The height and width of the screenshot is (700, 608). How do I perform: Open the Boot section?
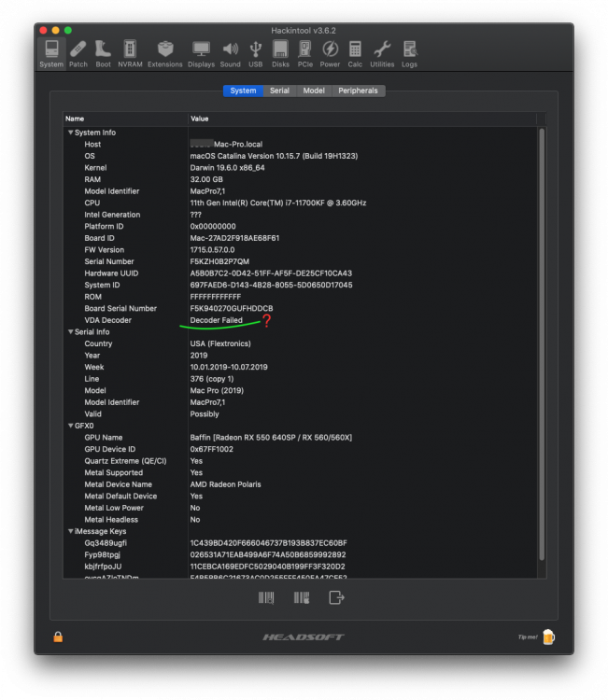tap(103, 54)
